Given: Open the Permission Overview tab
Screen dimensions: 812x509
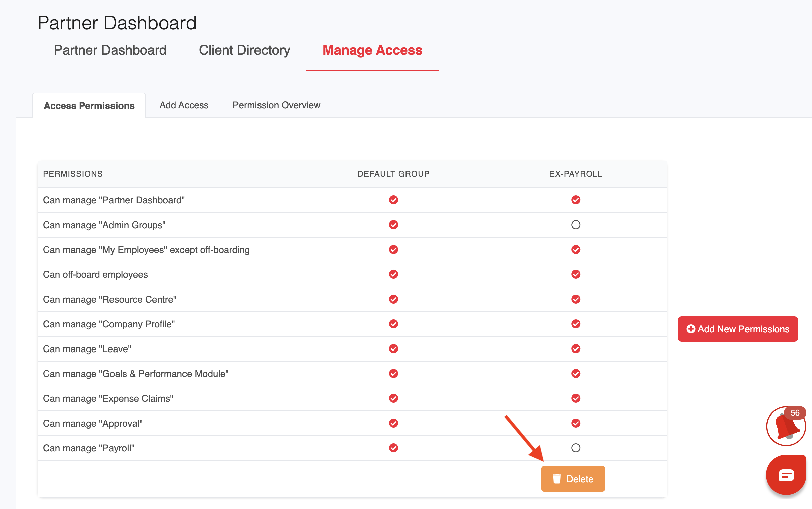Looking at the screenshot, I should coord(276,105).
